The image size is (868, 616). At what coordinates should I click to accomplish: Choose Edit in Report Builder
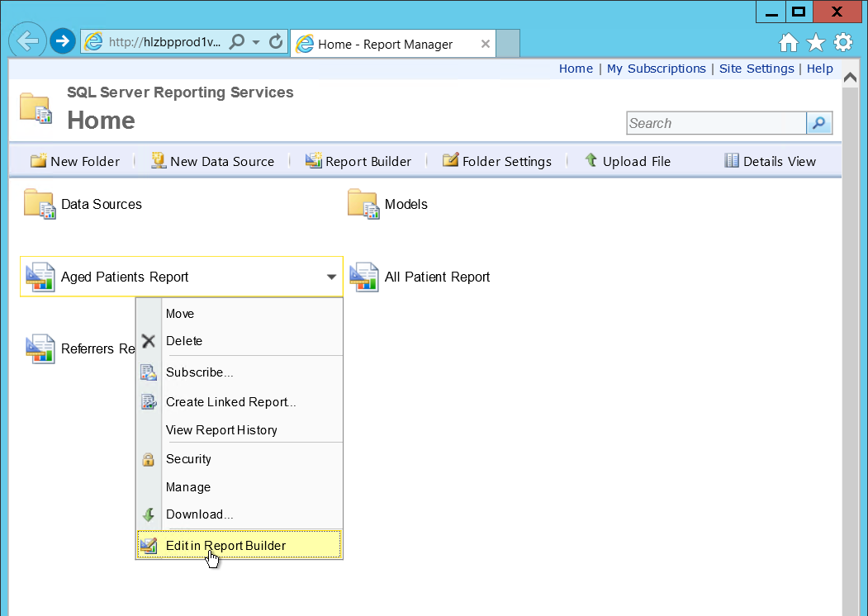(x=240, y=545)
